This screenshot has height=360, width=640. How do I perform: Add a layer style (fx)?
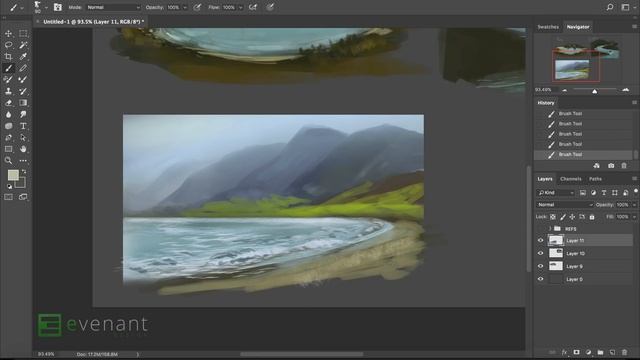[x=564, y=352]
